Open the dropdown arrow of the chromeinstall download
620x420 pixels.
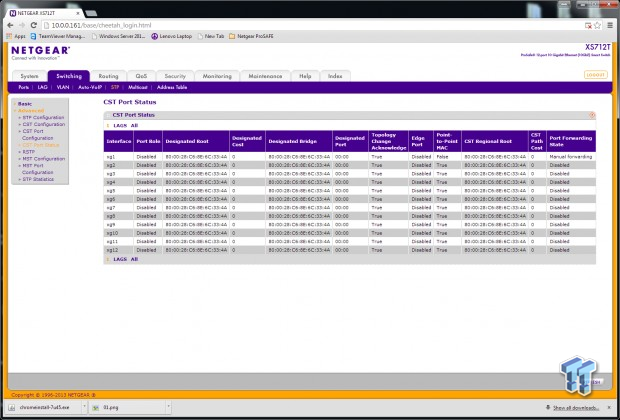[x=84, y=407]
